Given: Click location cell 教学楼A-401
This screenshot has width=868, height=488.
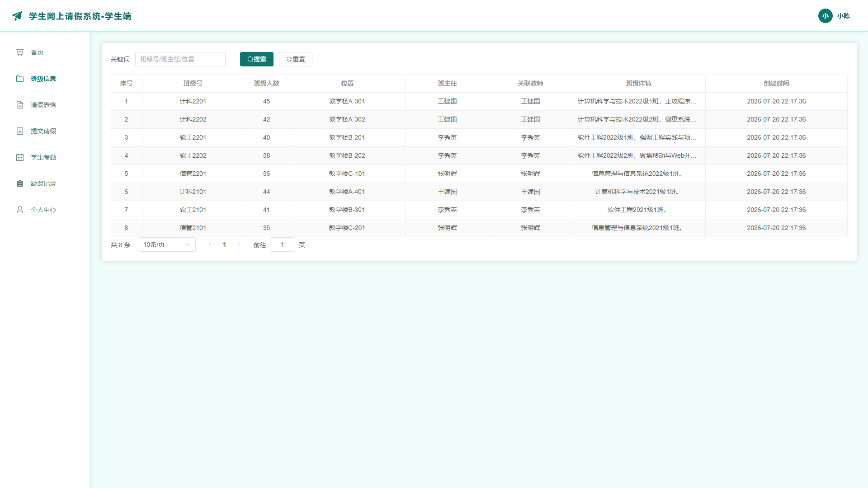Looking at the screenshot, I should click(347, 192).
